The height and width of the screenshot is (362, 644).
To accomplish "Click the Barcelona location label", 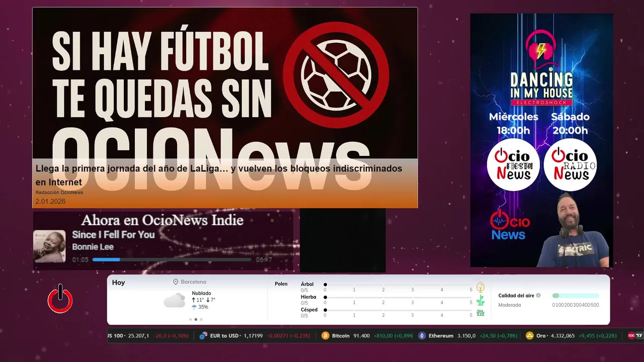I will (194, 282).
